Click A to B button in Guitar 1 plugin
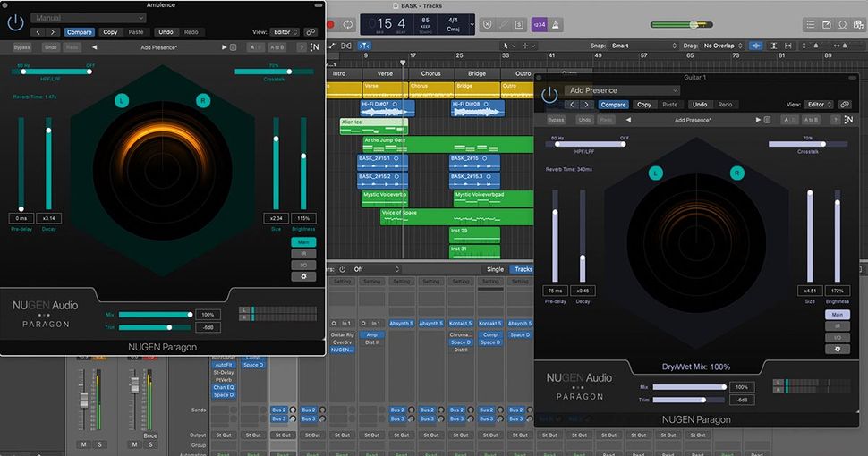The image size is (868, 456). click(811, 119)
